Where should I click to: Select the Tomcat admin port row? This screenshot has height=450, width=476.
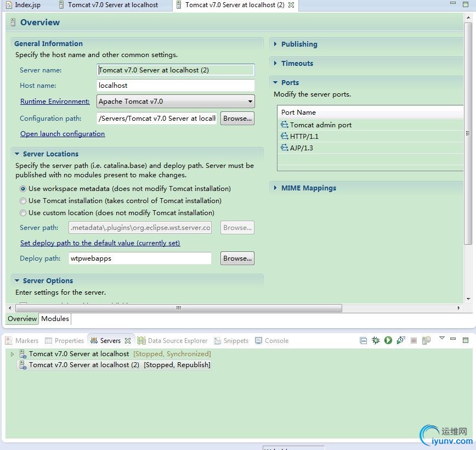pos(371,125)
